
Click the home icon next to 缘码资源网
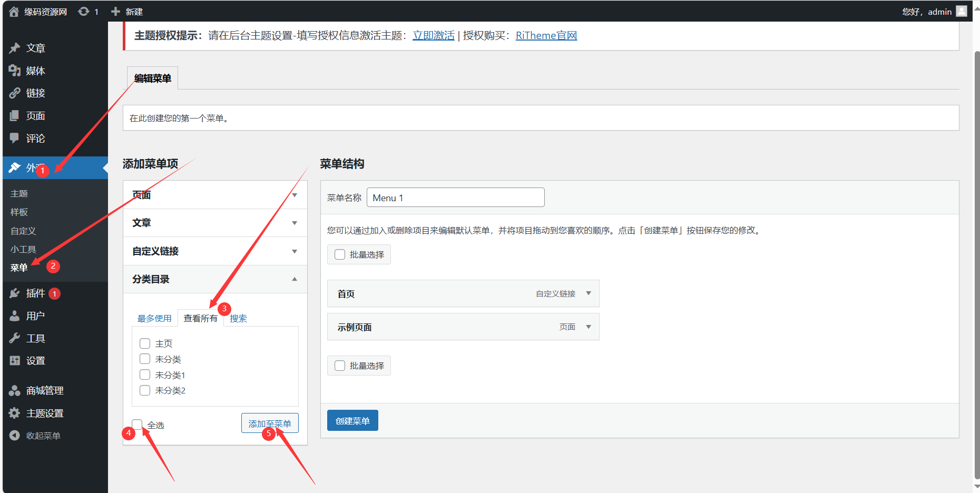coord(14,12)
